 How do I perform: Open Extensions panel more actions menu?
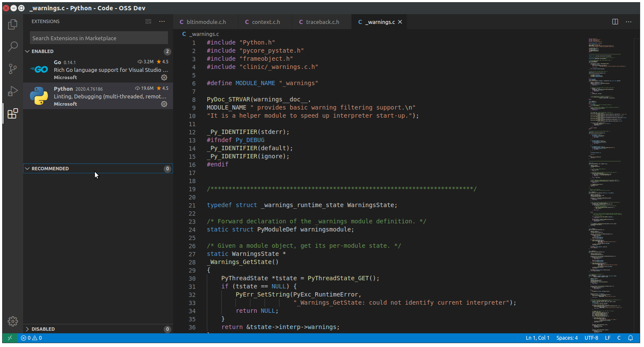point(162,21)
